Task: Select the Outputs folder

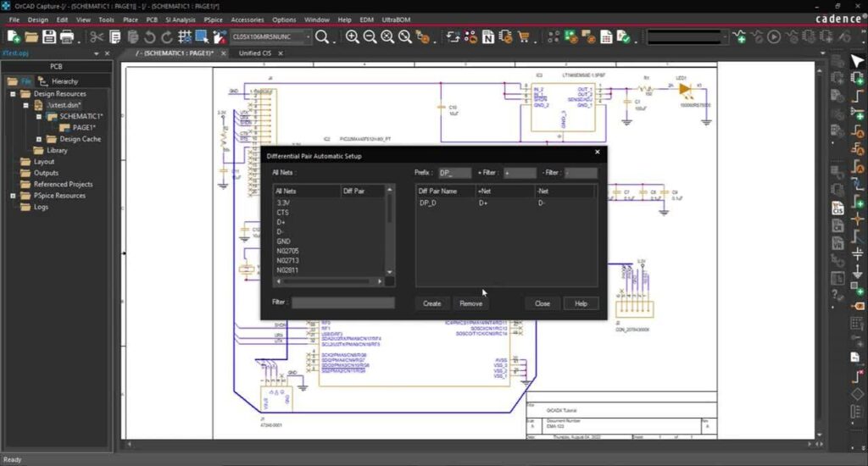Action: [46, 173]
